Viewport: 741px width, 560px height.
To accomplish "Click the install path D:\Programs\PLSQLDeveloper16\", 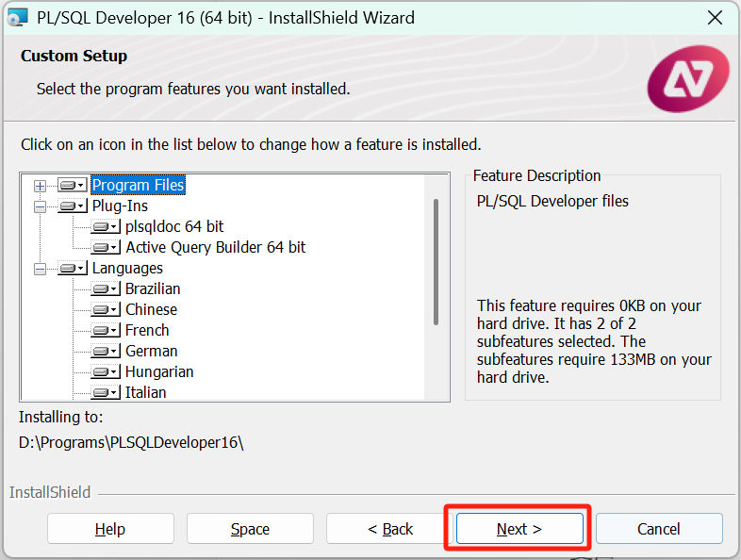I will coord(131,443).
